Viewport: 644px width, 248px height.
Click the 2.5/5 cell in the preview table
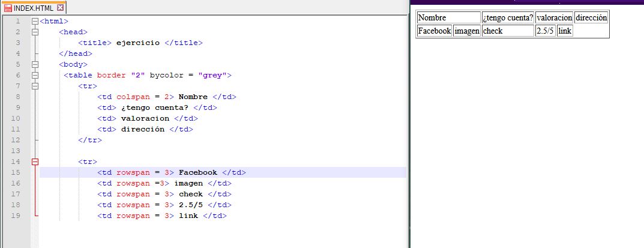click(x=545, y=31)
